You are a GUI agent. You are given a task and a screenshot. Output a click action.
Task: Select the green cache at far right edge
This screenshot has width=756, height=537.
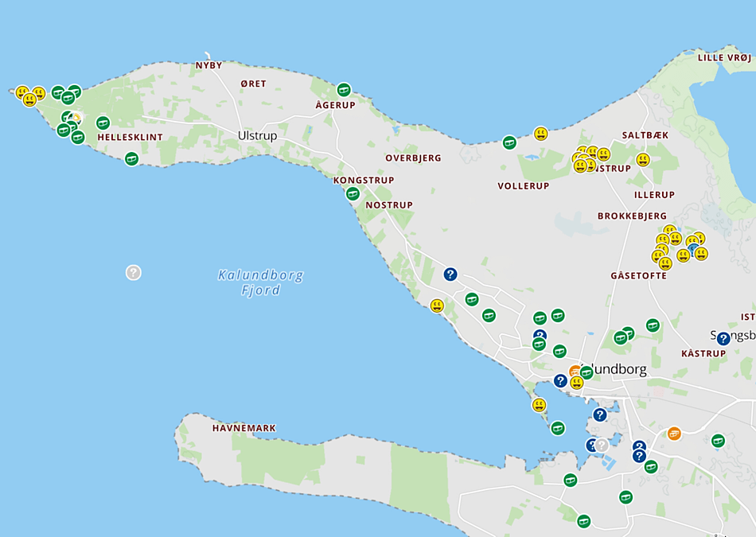pyautogui.click(x=718, y=440)
